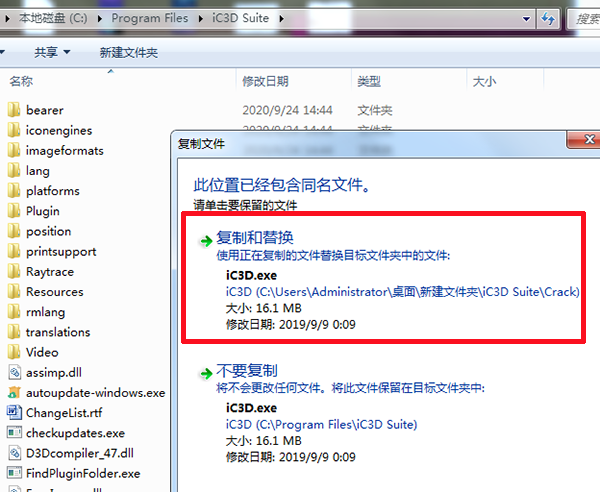Screen dimensions: 600x492
Task: Click the bearer folder icon
Action: click(x=14, y=110)
